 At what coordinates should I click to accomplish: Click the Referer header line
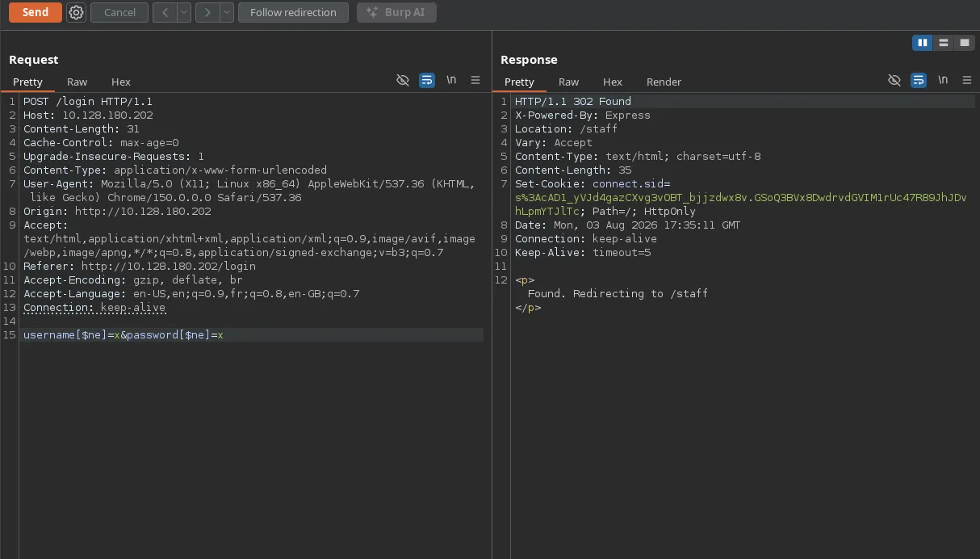(140, 266)
